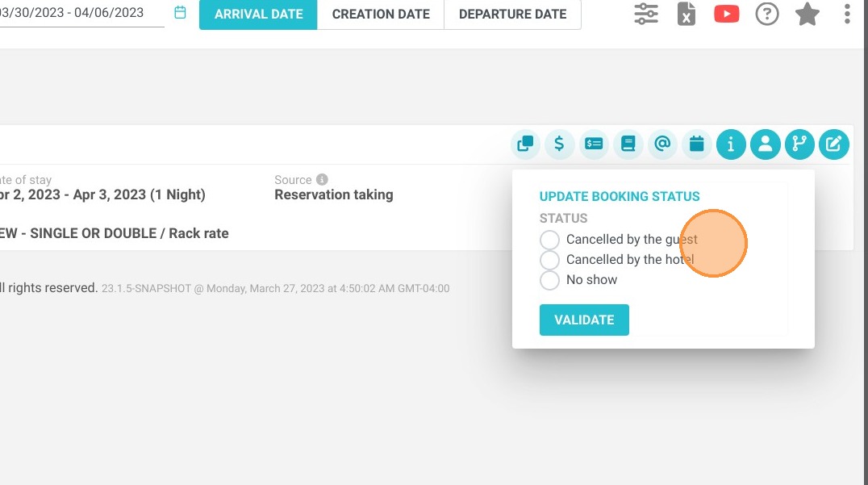Export to Excel file icon
The height and width of the screenshot is (485, 868).
[686, 14]
